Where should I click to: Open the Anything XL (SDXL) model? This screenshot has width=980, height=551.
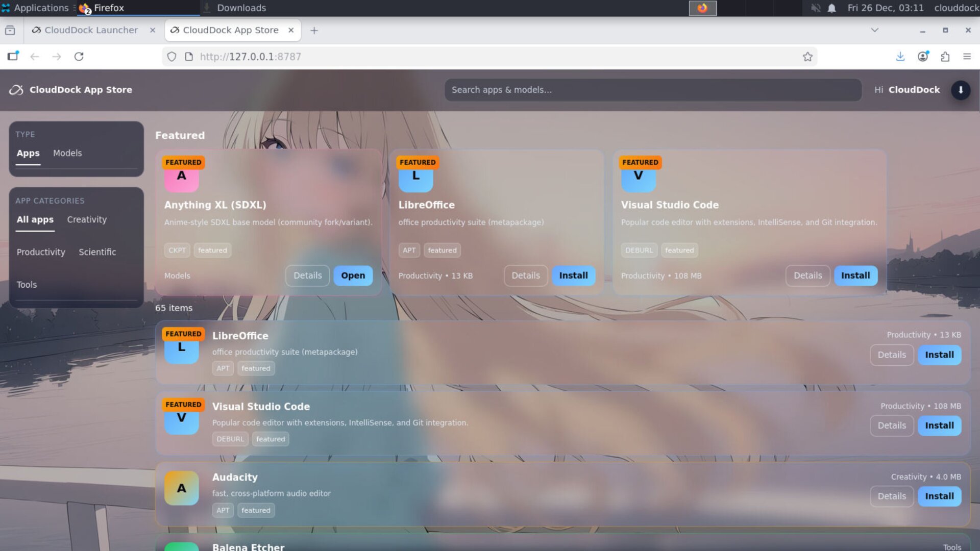(x=353, y=275)
